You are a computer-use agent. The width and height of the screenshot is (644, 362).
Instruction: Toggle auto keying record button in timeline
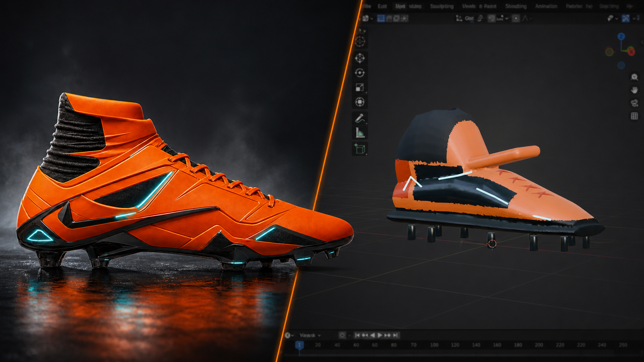[x=342, y=335]
